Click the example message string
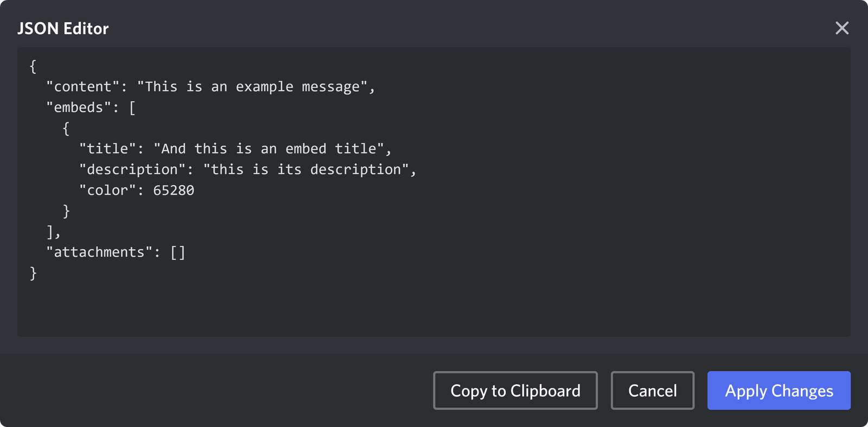The height and width of the screenshot is (427, 868). 255,86
